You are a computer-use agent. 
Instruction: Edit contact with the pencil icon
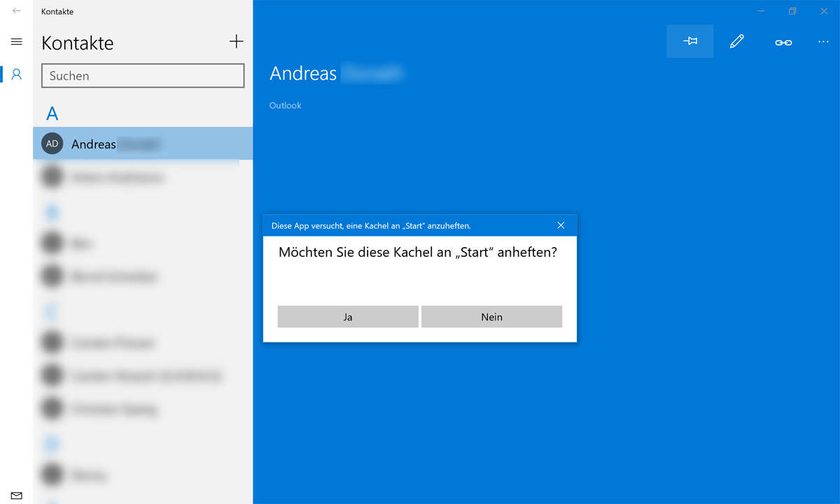736,42
